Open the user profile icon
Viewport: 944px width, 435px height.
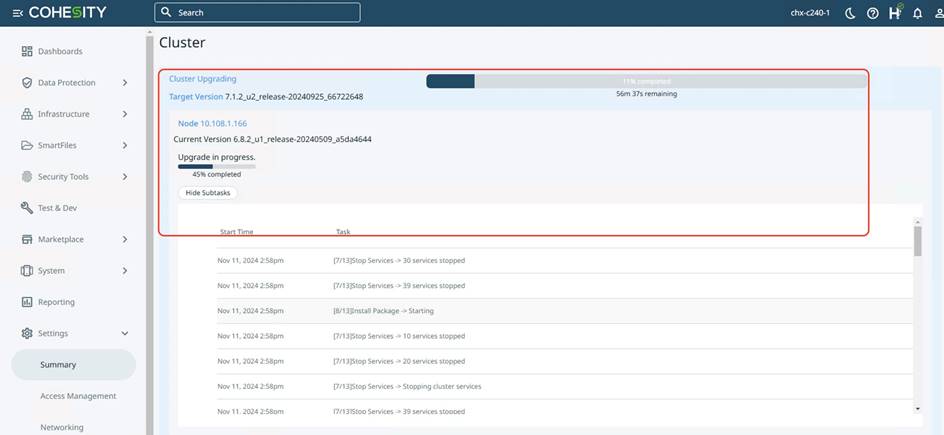[x=939, y=13]
